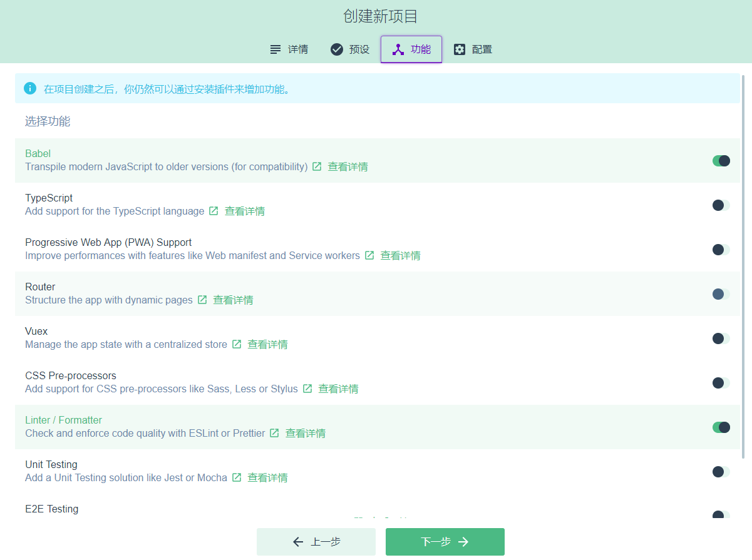The height and width of the screenshot is (560, 752).
Task: Enable the Router toggle
Action: (x=721, y=294)
